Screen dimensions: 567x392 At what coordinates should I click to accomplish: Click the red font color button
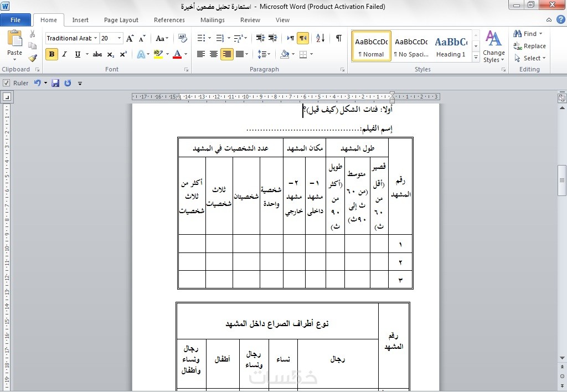pyautogui.click(x=177, y=54)
